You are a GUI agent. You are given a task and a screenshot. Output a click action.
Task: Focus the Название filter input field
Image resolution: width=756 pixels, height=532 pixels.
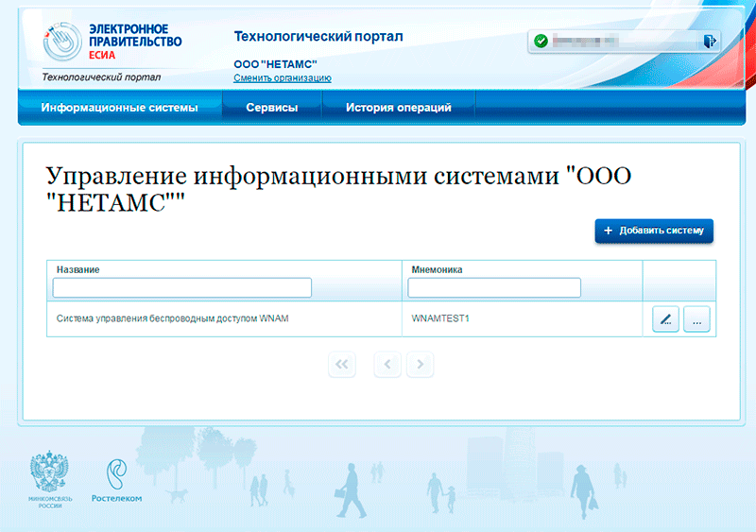[182, 287]
